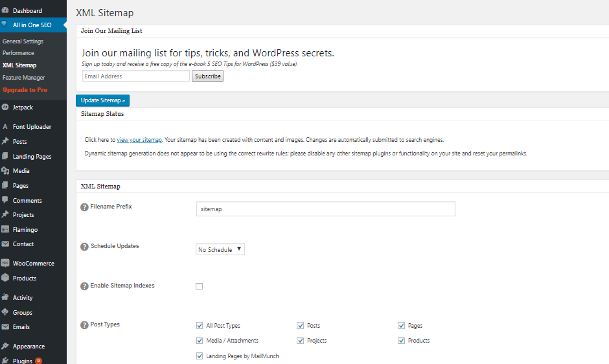
Task: Click the Emails envelope icon
Action: pos(5,326)
